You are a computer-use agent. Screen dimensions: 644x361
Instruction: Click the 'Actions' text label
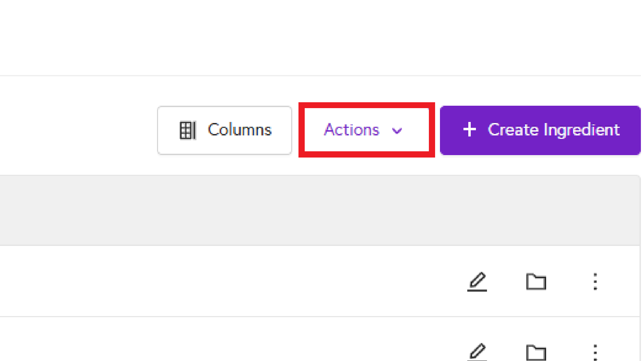[x=351, y=130]
